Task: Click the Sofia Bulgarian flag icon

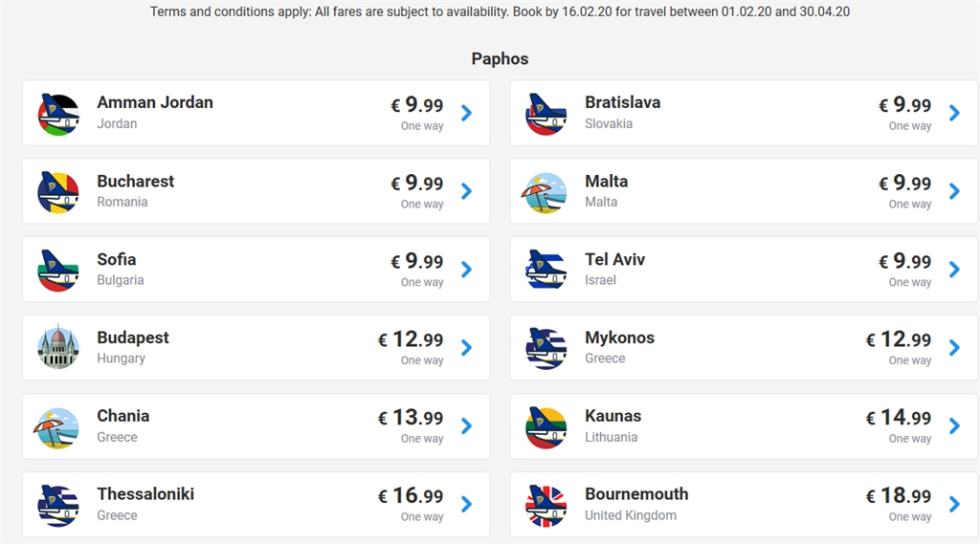Action: [58, 271]
